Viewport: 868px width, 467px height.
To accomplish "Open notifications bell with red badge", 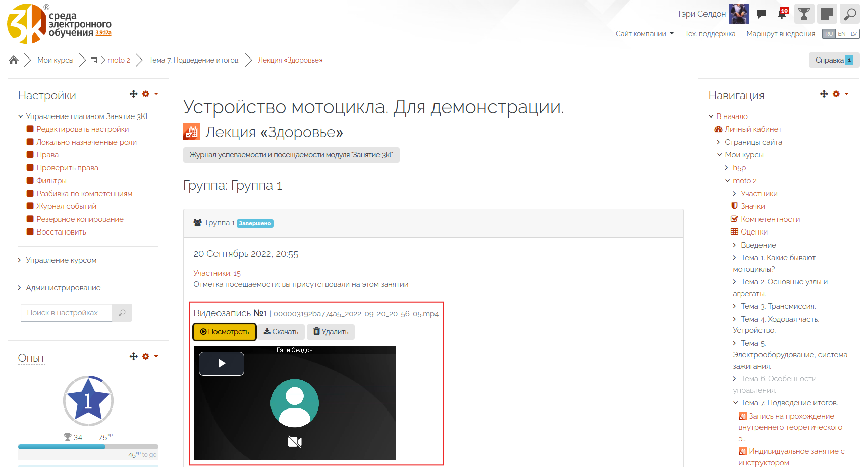I will pyautogui.click(x=782, y=14).
